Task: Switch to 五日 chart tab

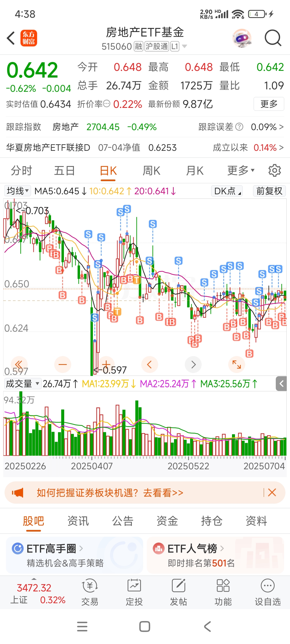Action: click(64, 170)
